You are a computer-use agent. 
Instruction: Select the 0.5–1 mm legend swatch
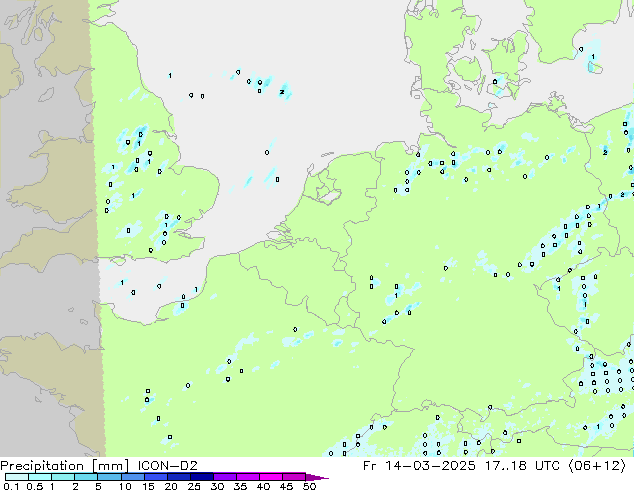click(x=40, y=477)
